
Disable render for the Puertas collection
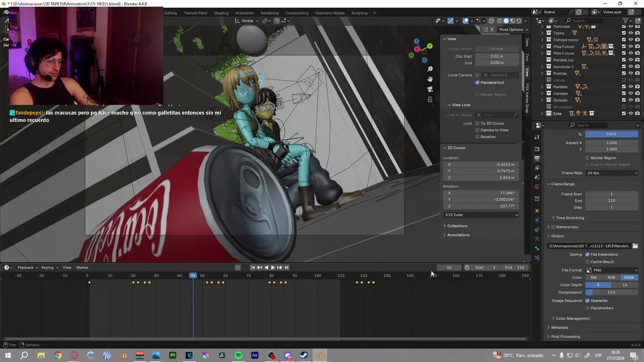coord(637,73)
